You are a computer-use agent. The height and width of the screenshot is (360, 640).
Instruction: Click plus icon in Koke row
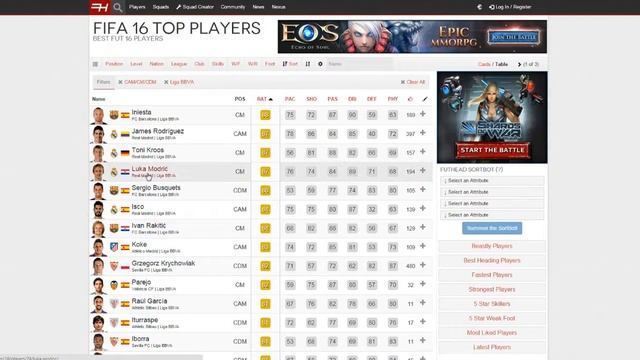tap(423, 246)
